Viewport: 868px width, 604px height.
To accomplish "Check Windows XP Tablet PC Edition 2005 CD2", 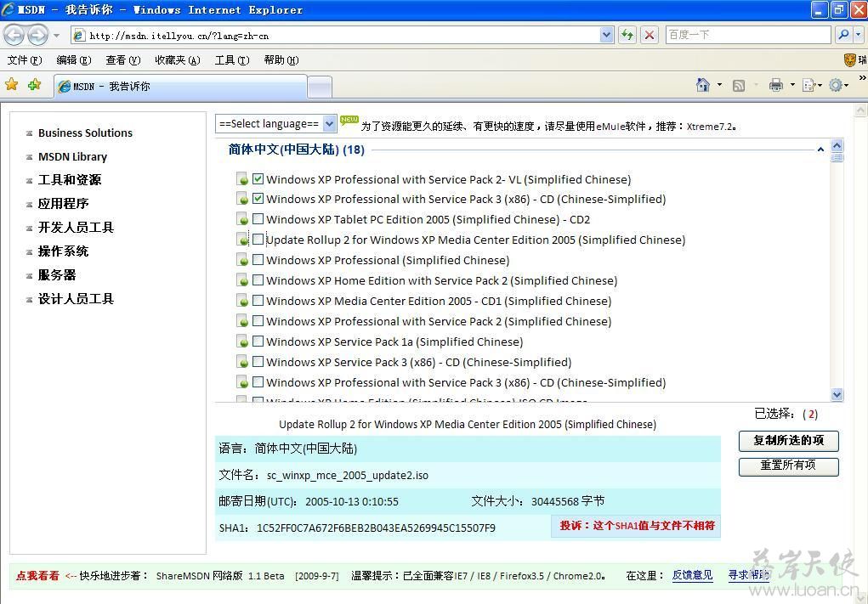I will 258,219.
